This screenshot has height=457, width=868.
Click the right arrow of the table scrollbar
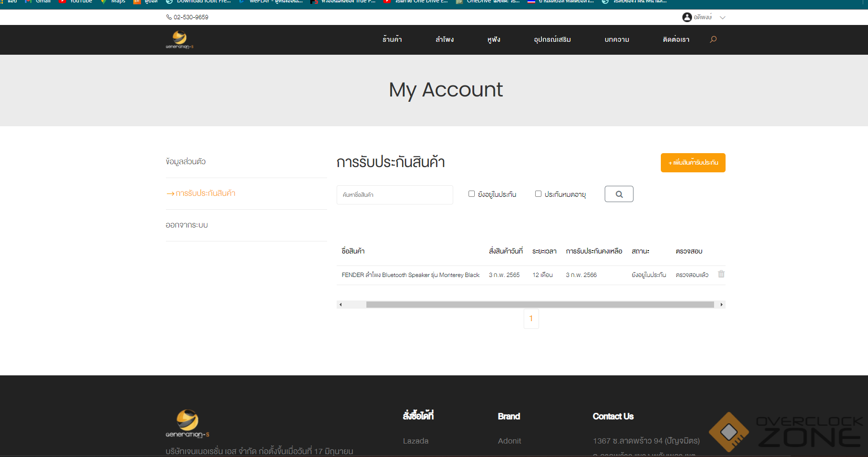pos(721,304)
